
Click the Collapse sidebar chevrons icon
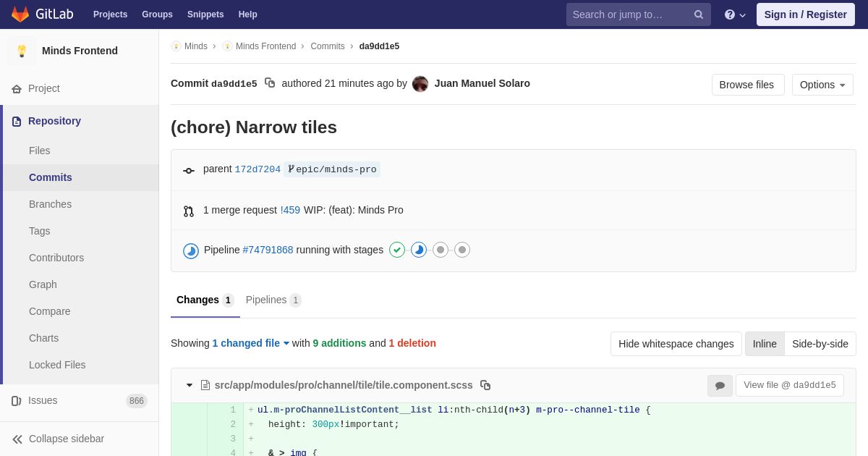pos(17,439)
